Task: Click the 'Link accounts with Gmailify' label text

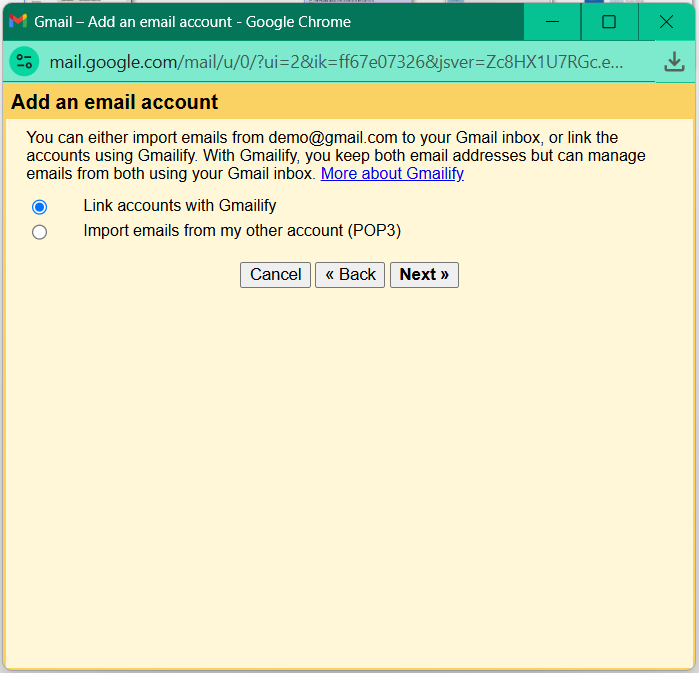Action: click(x=180, y=205)
